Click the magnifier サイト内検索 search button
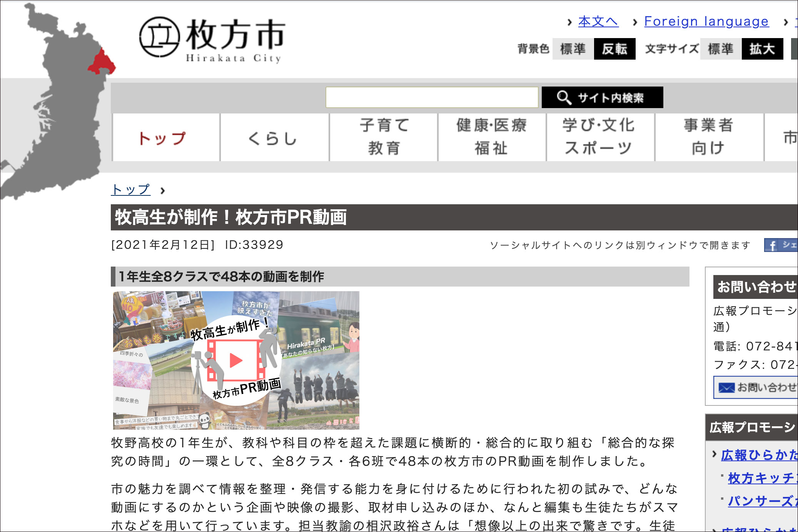This screenshot has width=798, height=532. (x=602, y=98)
